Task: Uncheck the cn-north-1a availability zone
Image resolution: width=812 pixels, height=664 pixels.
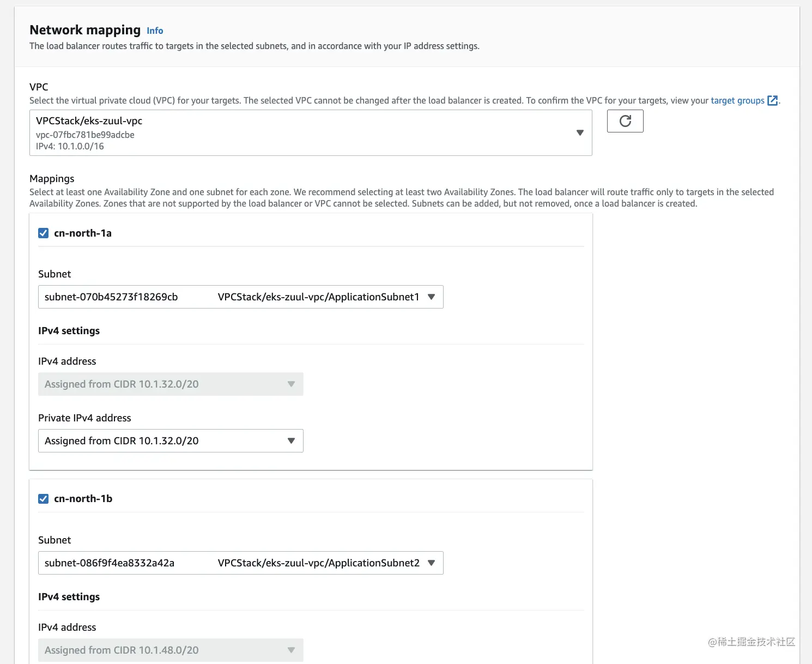Action: tap(44, 233)
